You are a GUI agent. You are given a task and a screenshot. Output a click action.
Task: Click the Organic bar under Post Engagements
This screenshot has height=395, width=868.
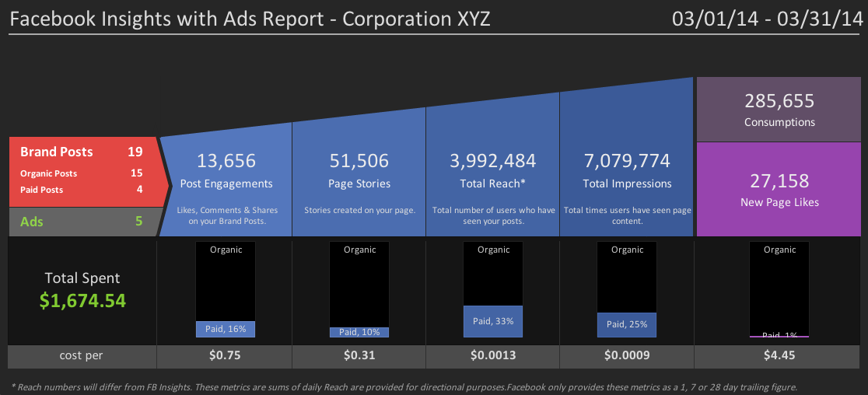226,281
